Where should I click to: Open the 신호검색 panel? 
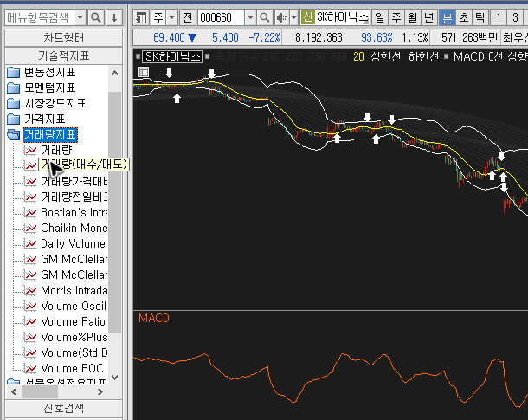pos(64,408)
